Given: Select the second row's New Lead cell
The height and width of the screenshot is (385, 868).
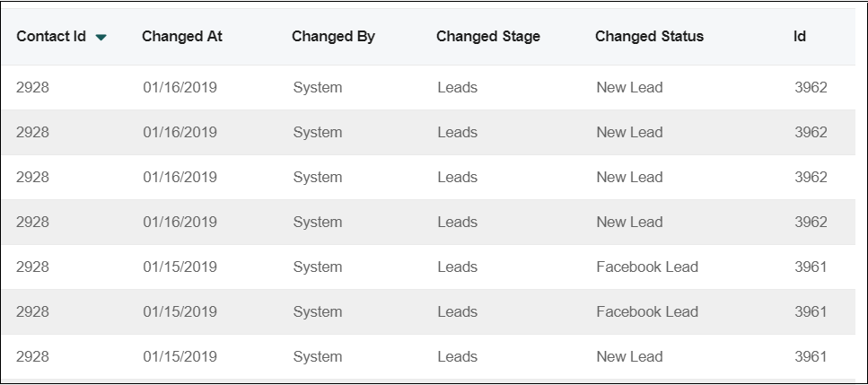Looking at the screenshot, I should point(629,132).
